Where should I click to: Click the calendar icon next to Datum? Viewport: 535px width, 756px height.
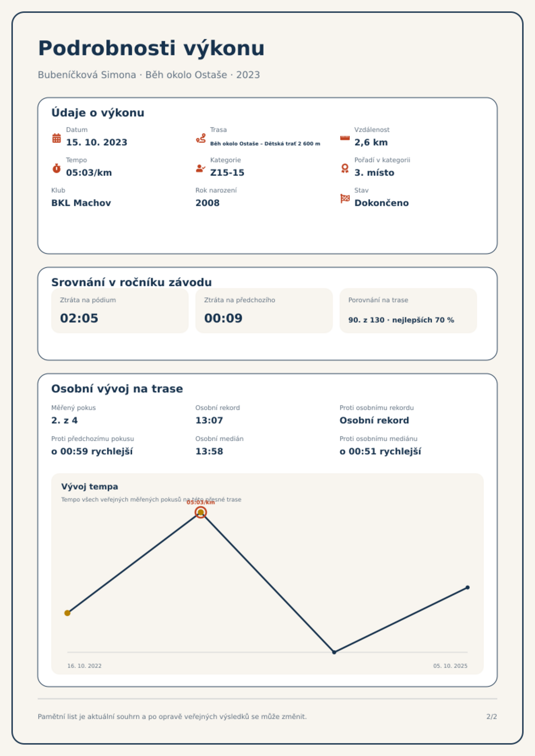57,138
